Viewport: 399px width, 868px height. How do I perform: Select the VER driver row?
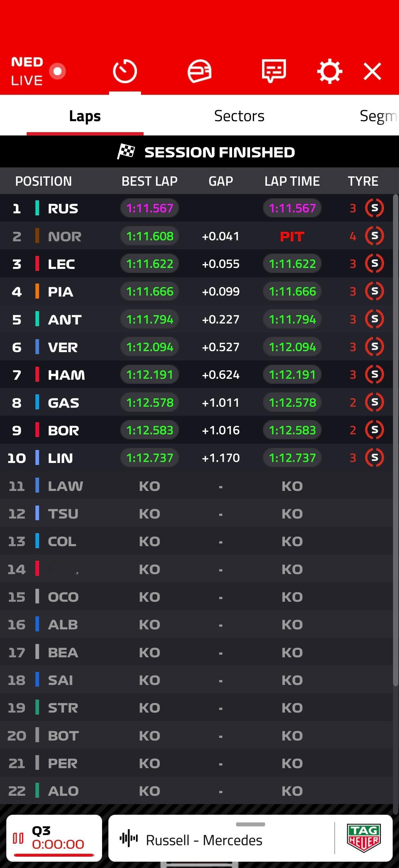click(196, 347)
